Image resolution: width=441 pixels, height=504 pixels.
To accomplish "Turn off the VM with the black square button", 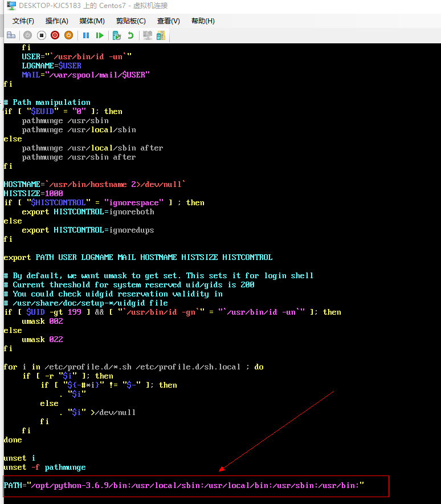I will [x=42, y=35].
